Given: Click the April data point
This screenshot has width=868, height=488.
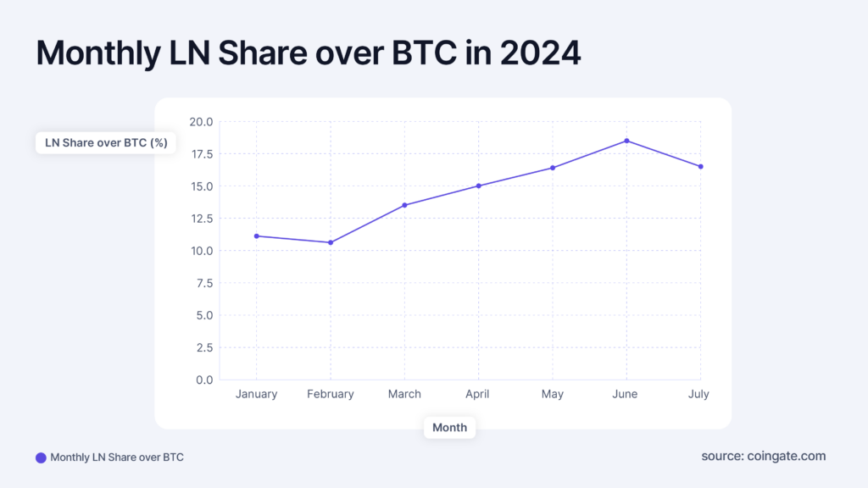Looking at the screenshot, I should click(x=479, y=186).
